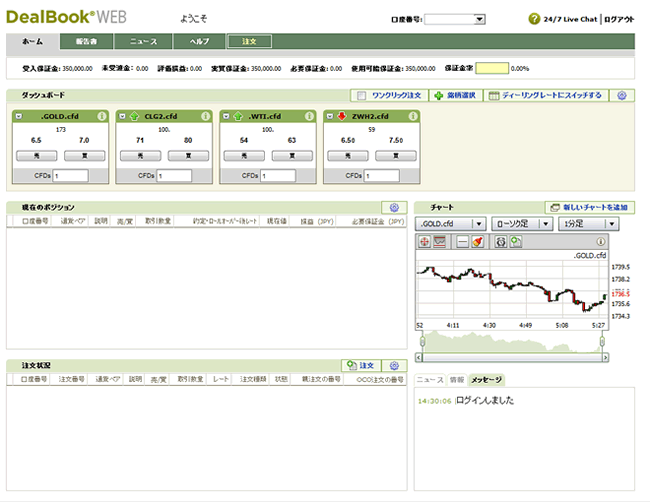Click the green up arrow on .WTI.cfd

click(x=238, y=116)
